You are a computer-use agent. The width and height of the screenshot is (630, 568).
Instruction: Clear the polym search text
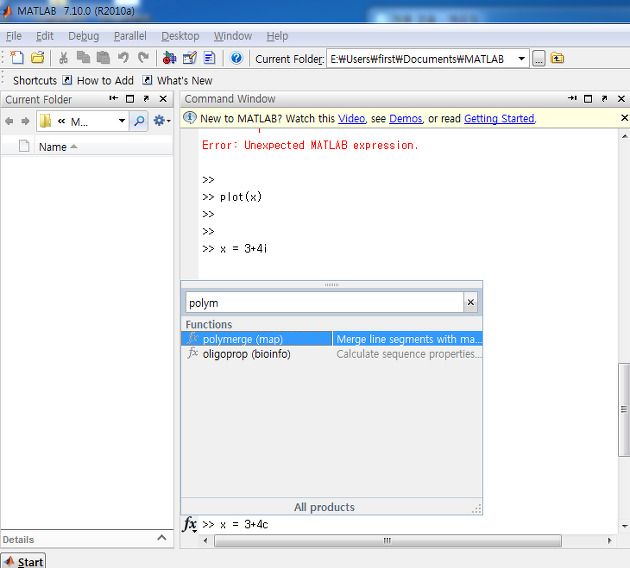tap(470, 302)
